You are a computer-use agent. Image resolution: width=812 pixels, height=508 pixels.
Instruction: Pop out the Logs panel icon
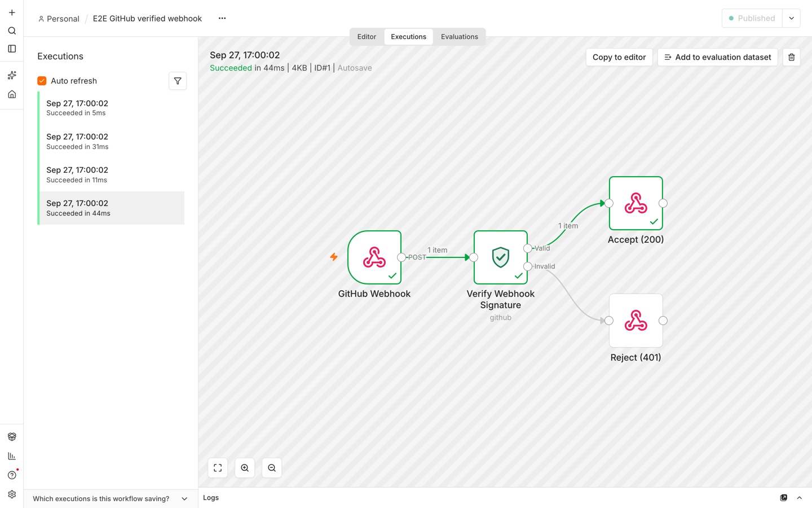(x=783, y=498)
